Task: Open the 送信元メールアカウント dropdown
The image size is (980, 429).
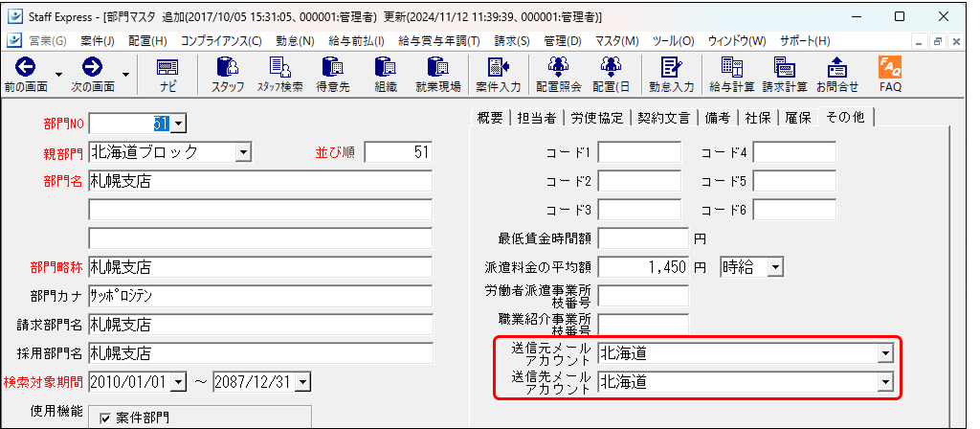Action: (885, 353)
